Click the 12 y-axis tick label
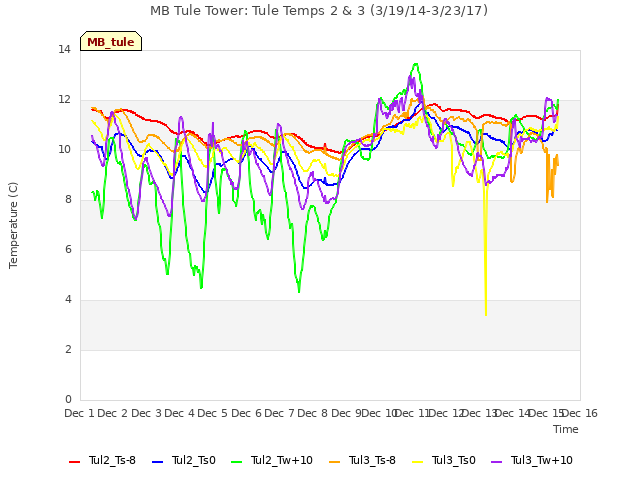The height and width of the screenshot is (480, 640). coord(64,100)
